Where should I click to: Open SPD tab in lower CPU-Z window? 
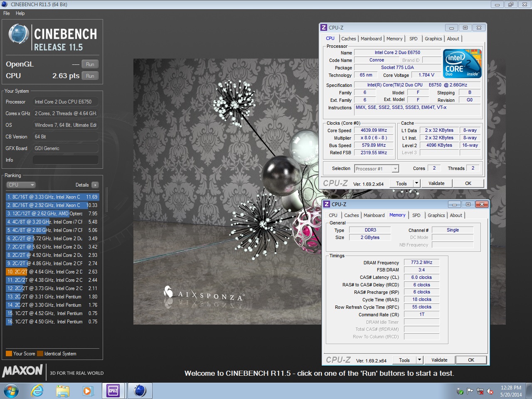(x=416, y=215)
